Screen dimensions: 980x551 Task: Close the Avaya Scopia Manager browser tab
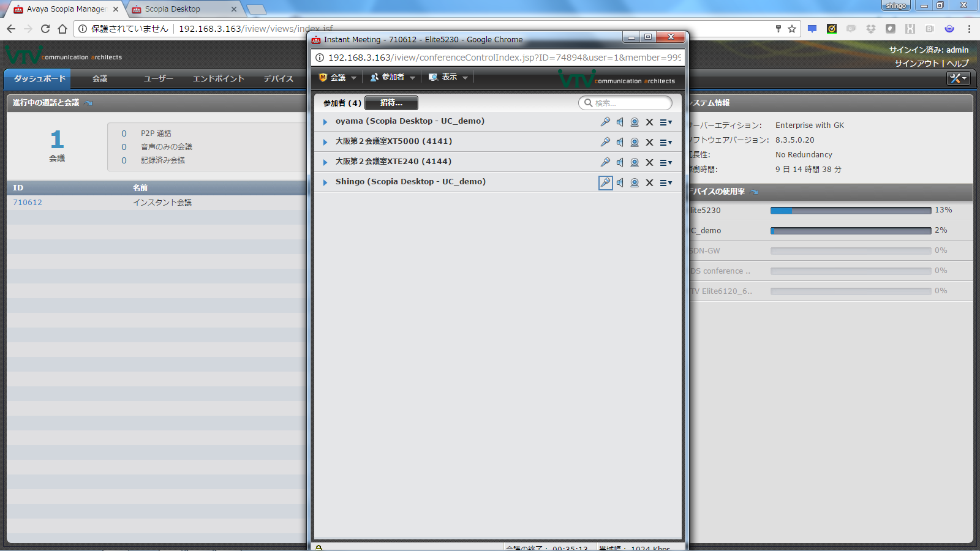[116, 9]
